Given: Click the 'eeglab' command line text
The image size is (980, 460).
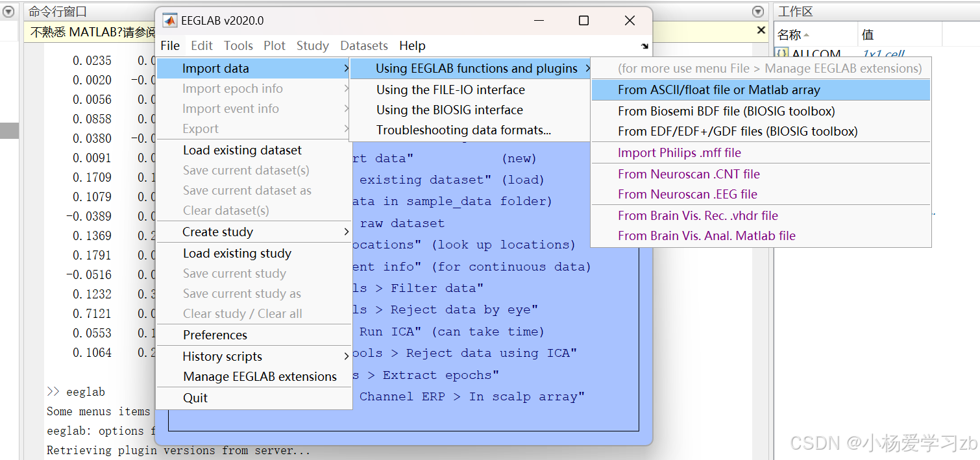Looking at the screenshot, I should point(85,392).
